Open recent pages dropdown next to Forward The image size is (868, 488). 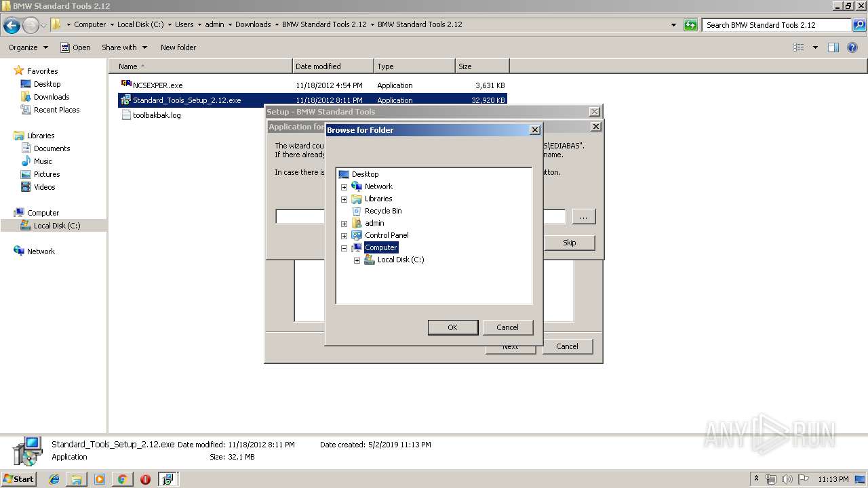(x=43, y=26)
